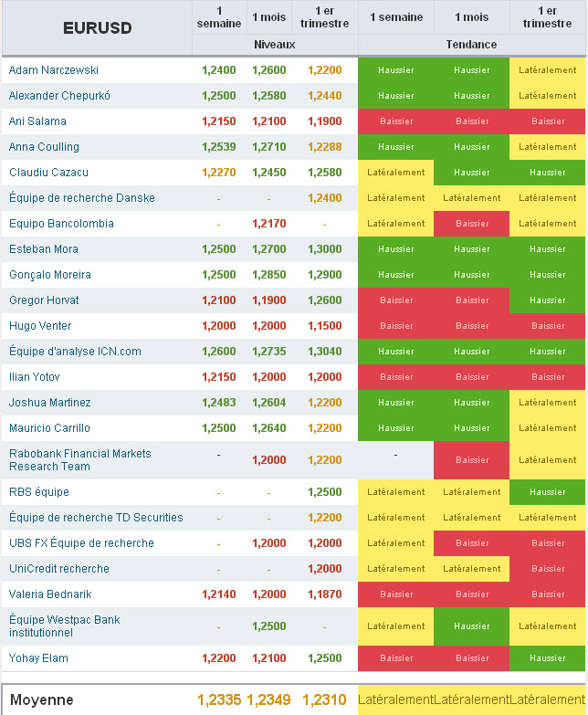Click Adam Narczewski's weekly Haussier cell
The image size is (588, 715).
[395, 70]
